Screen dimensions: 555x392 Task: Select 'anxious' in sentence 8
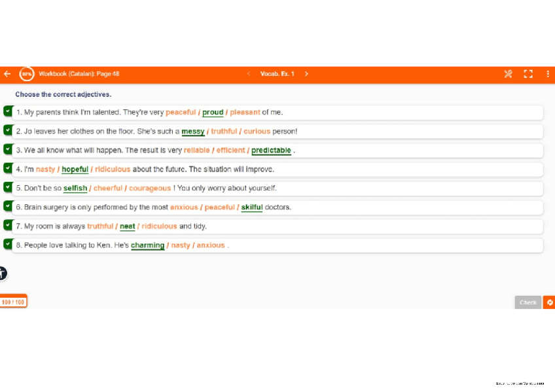(x=211, y=245)
